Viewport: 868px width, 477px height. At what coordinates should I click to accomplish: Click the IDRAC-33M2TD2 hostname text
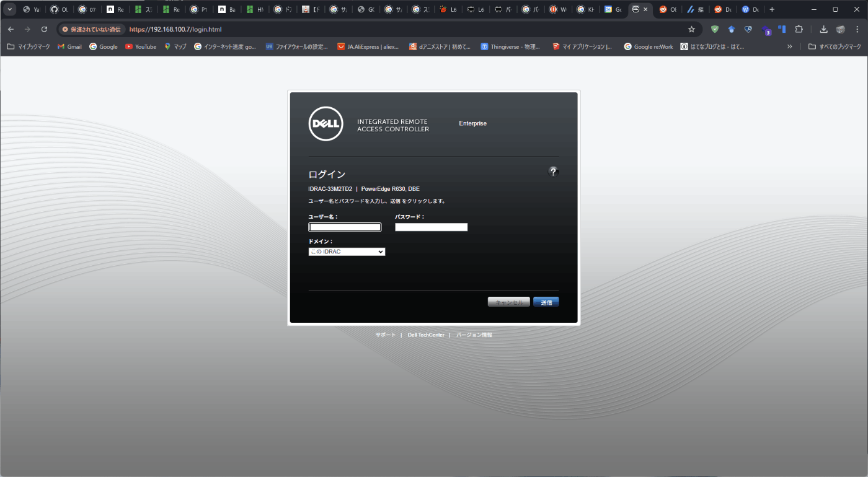click(x=330, y=189)
